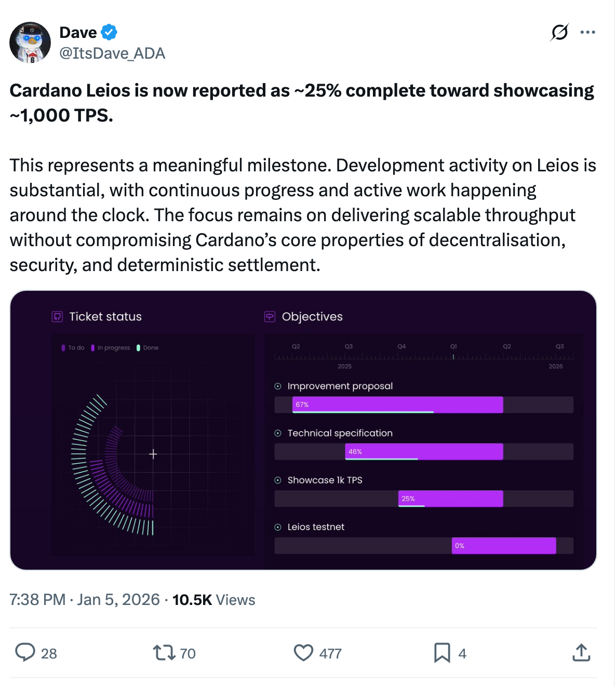Image resolution: width=616 pixels, height=686 pixels.
Task: Open the post options via the ellipsis
Action: click(587, 32)
